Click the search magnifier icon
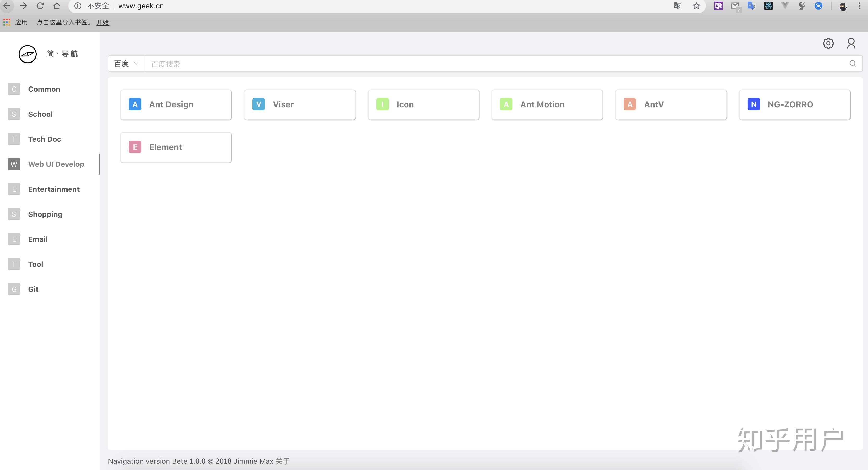Viewport: 868px width, 470px height. coord(853,64)
